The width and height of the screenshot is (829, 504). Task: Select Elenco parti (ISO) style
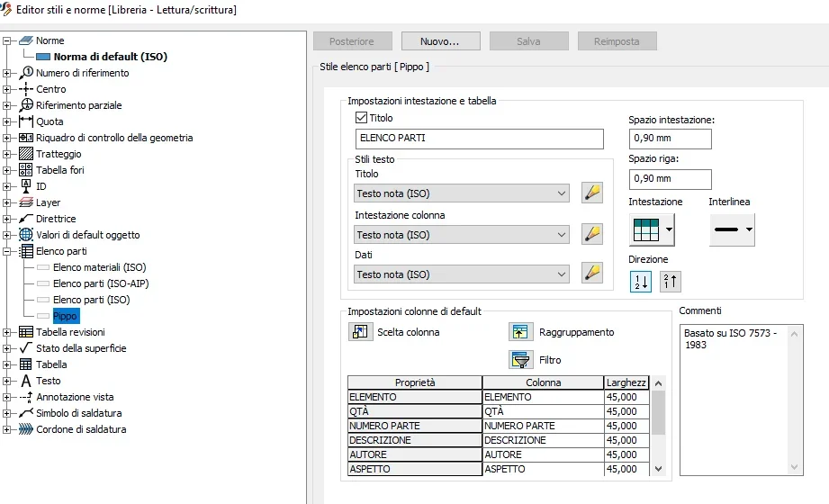92,300
